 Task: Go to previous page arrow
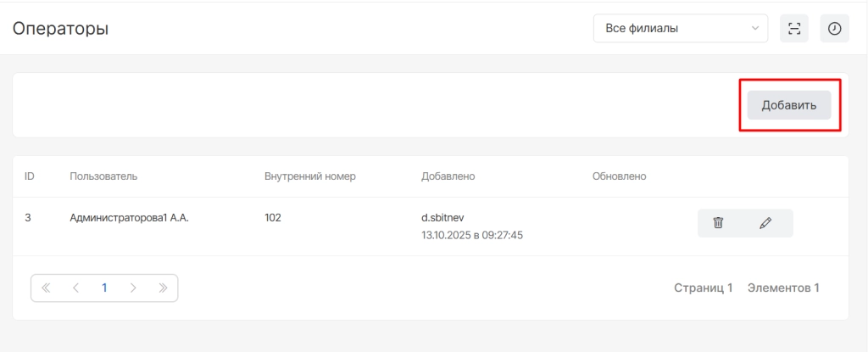tap(75, 288)
